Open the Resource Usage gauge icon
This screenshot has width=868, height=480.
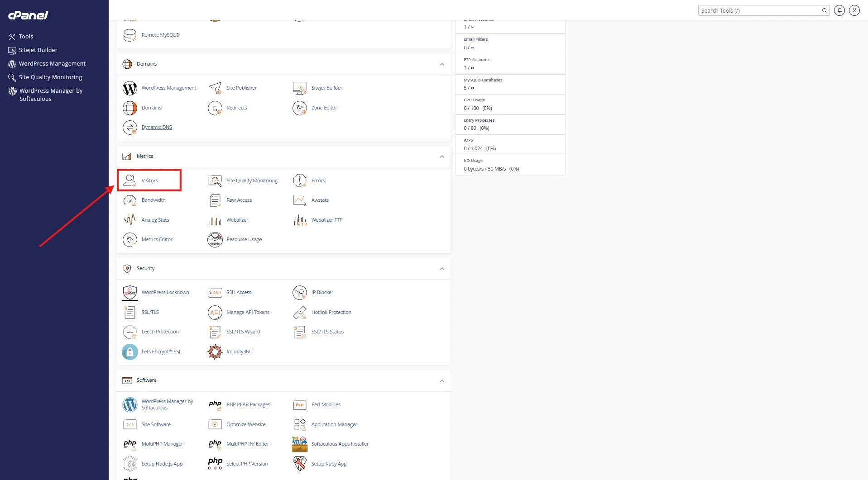(215, 239)
